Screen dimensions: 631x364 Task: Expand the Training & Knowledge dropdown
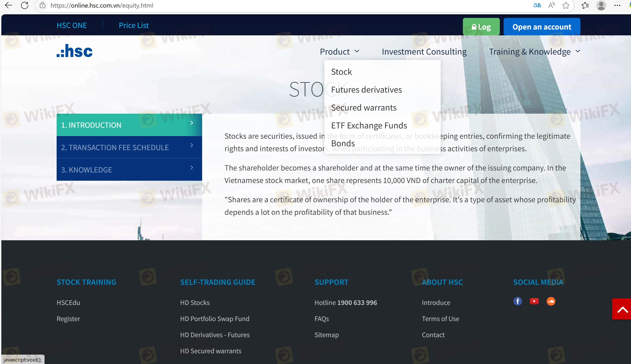coord(534,51)
